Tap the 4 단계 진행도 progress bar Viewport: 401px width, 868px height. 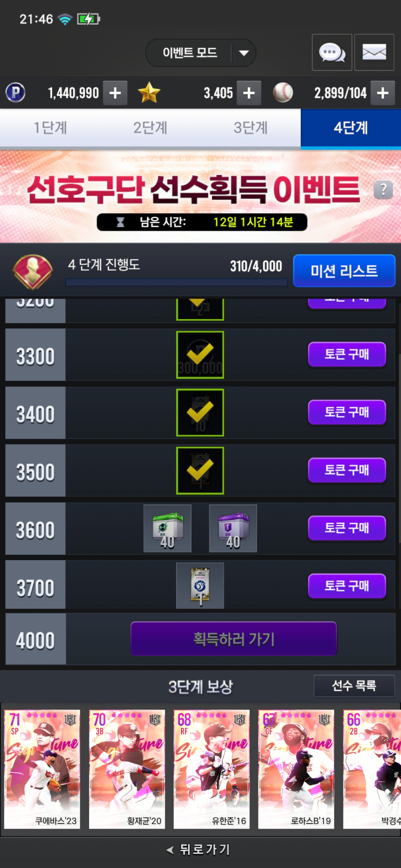point(176,283)
